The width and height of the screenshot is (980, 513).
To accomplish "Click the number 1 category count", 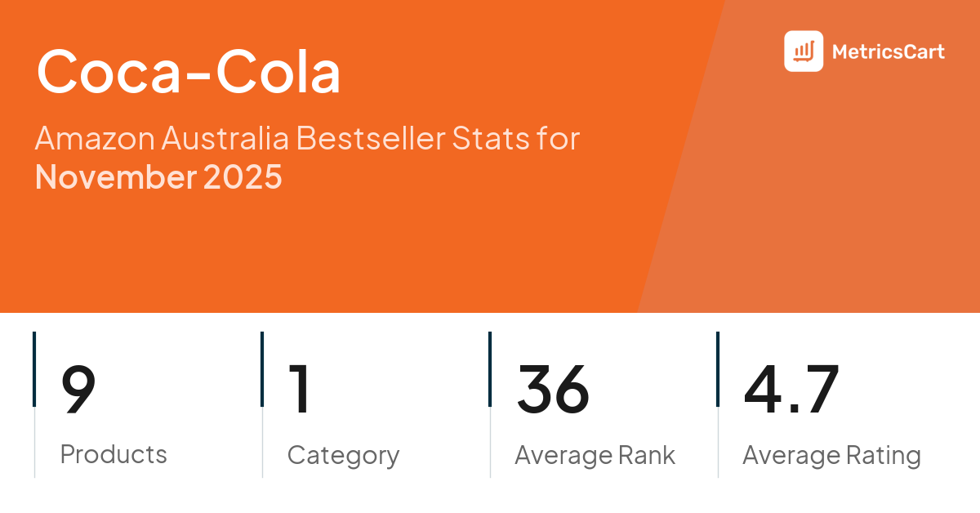I will [301, 390].
